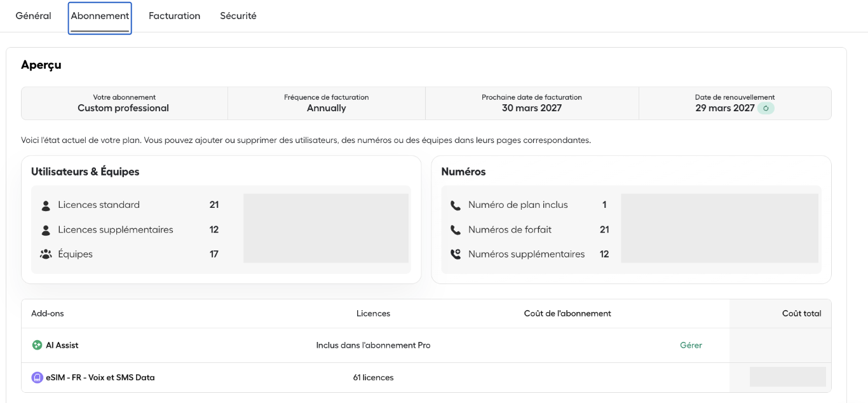868x403 pixels.
Task: Click the Licences supplémentaires person icon
Action: 46,230
